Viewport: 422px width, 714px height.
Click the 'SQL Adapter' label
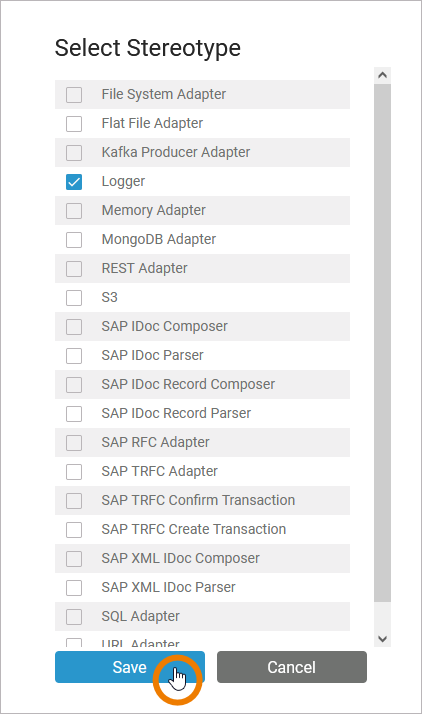click(x=141, y=616)
